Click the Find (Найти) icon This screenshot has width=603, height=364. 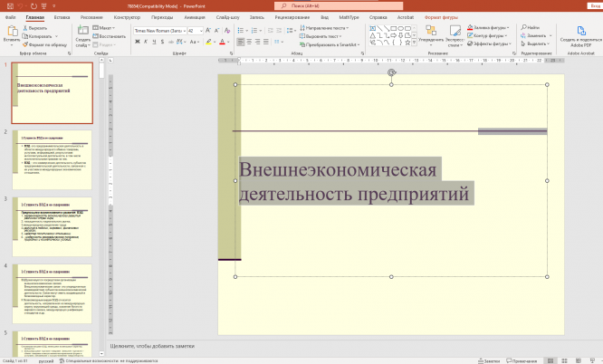point(526,28)
